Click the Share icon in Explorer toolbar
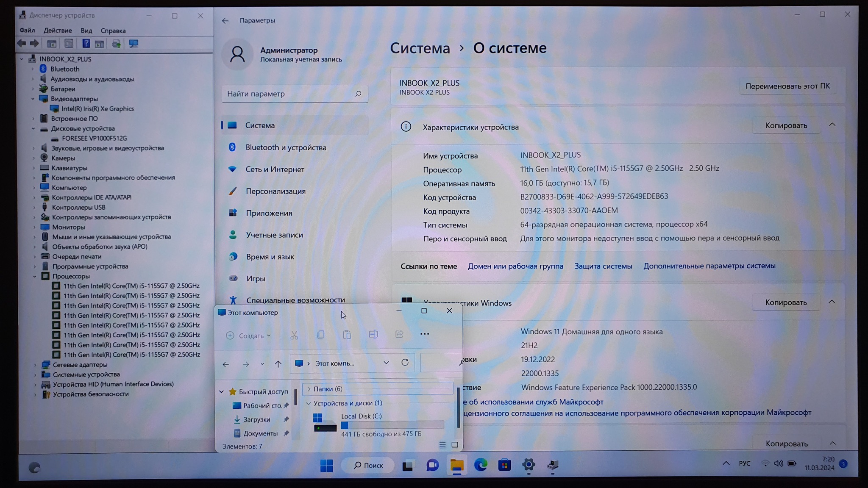The height and width of the screenshot is (488, 868). [x=399, y=334]
